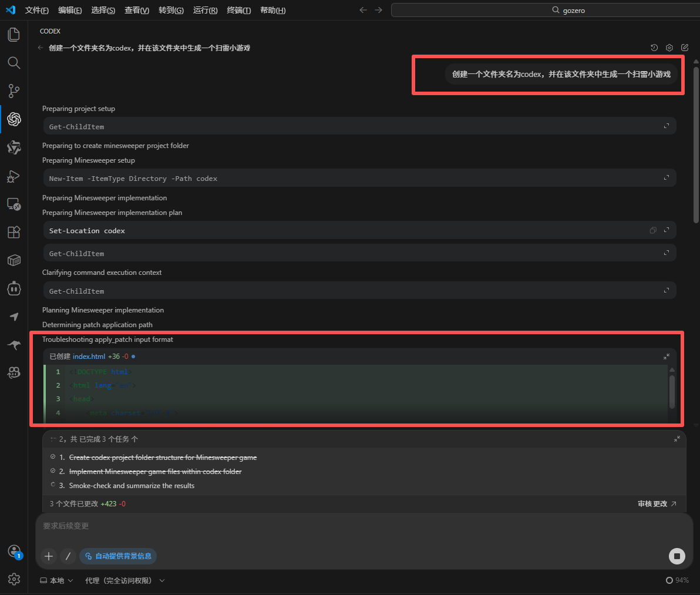Screen dimensions: 700x595
Task: Open the 代理 (完全访问权限) permission dropdown
Action: pyautogui.click(x=124, y=580)
